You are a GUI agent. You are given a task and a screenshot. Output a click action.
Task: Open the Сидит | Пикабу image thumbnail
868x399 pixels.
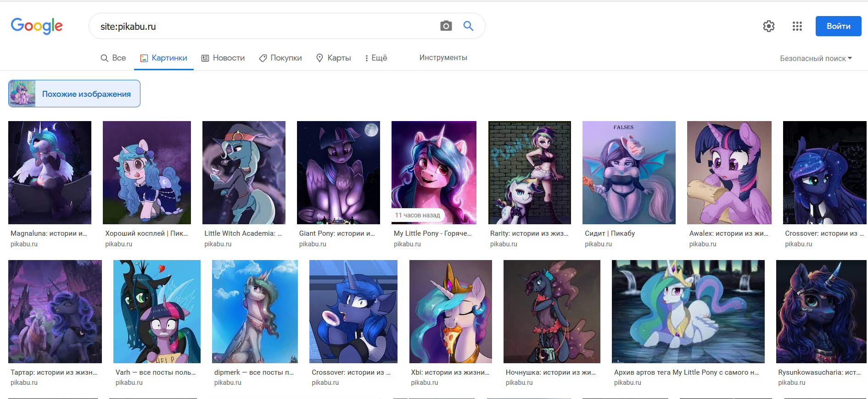[x=629, y=172]
